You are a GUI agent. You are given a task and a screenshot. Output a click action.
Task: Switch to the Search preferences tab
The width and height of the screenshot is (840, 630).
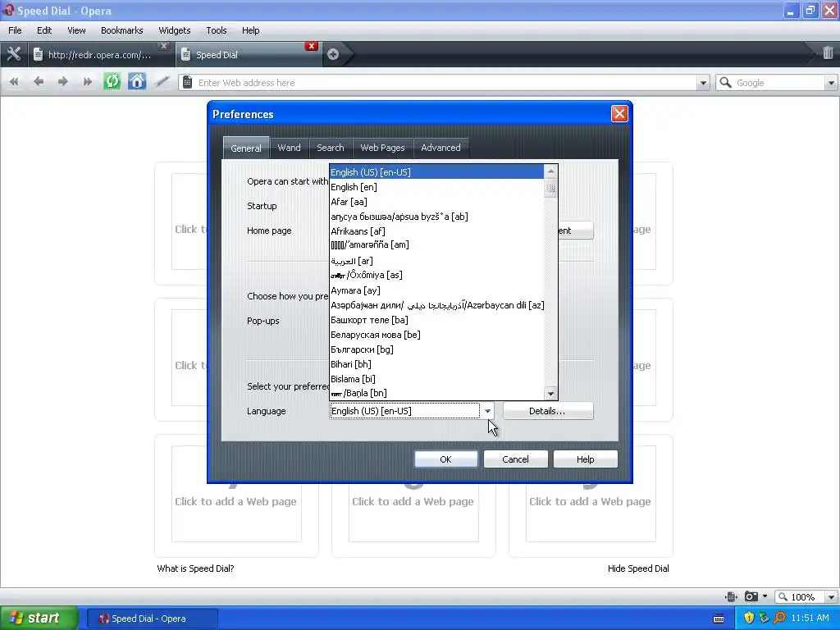330,148
